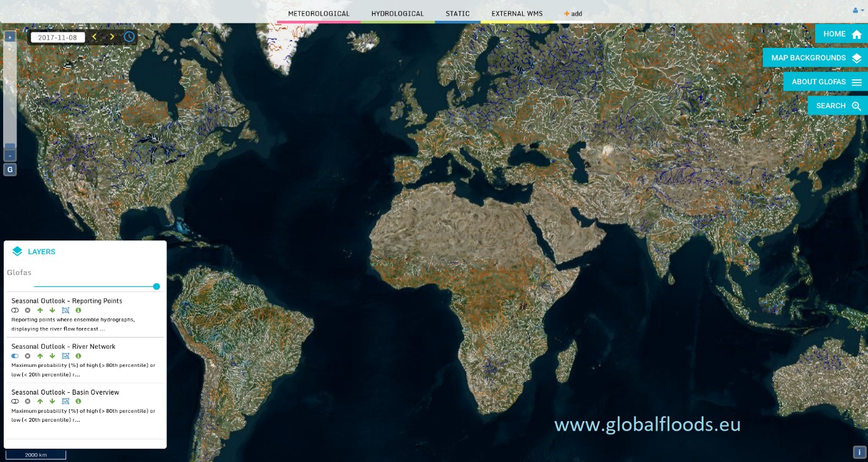Toggle Reporting Points layer visibility switch
This screenshot has width=868, height=462.
[x=15, y=310]
